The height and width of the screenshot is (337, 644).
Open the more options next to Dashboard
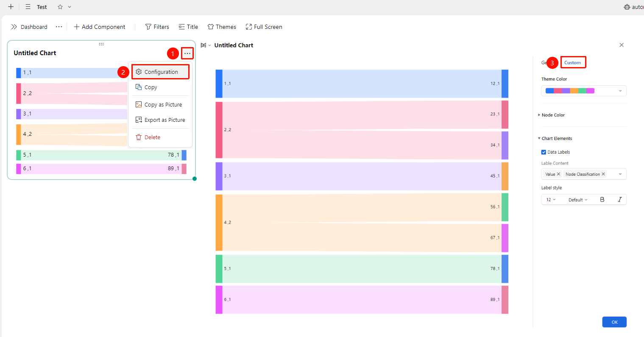59,27
